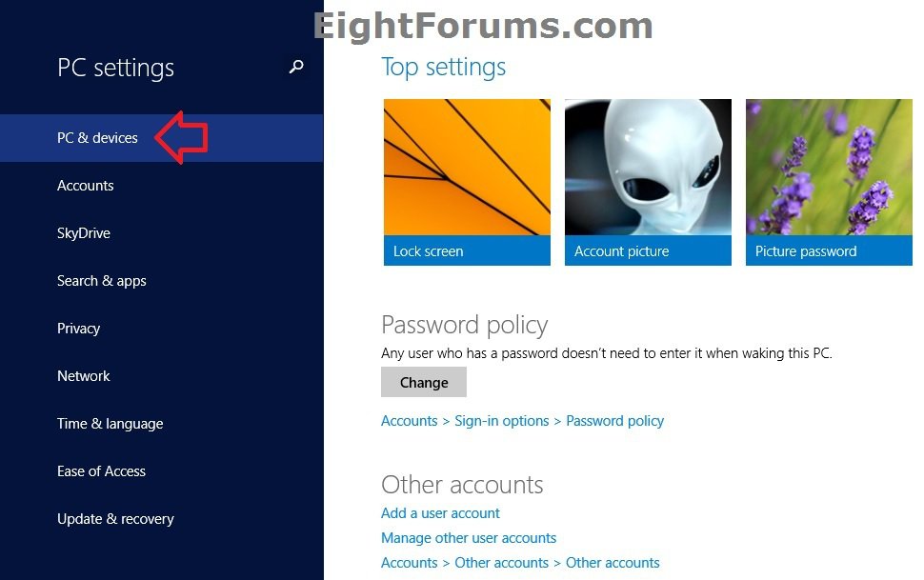Click the PC settings title heading
The image size is (924, 580).
(x=115, y=68)
